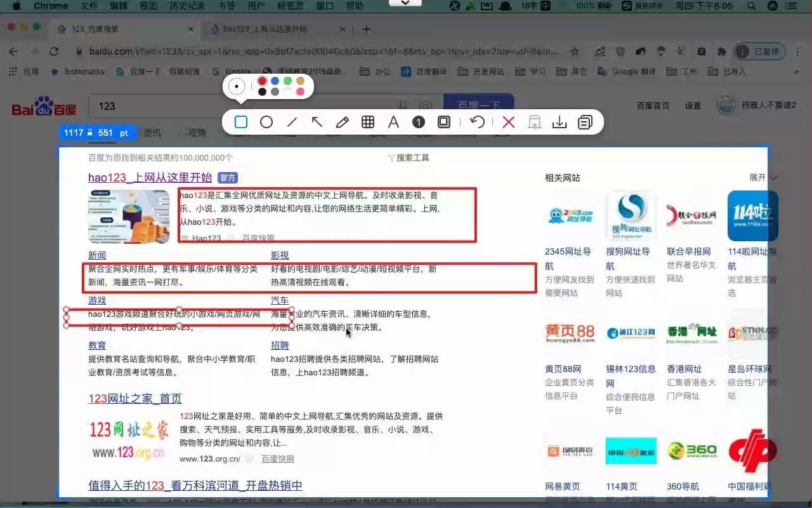Open the 招聘 sublink
This screenshot has height=508, width=812.
(280, 345)
